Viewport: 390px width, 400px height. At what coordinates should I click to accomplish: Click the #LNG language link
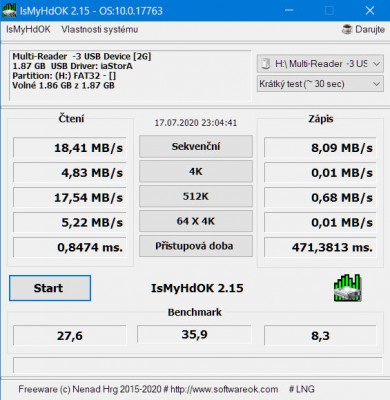click(301, 389)
